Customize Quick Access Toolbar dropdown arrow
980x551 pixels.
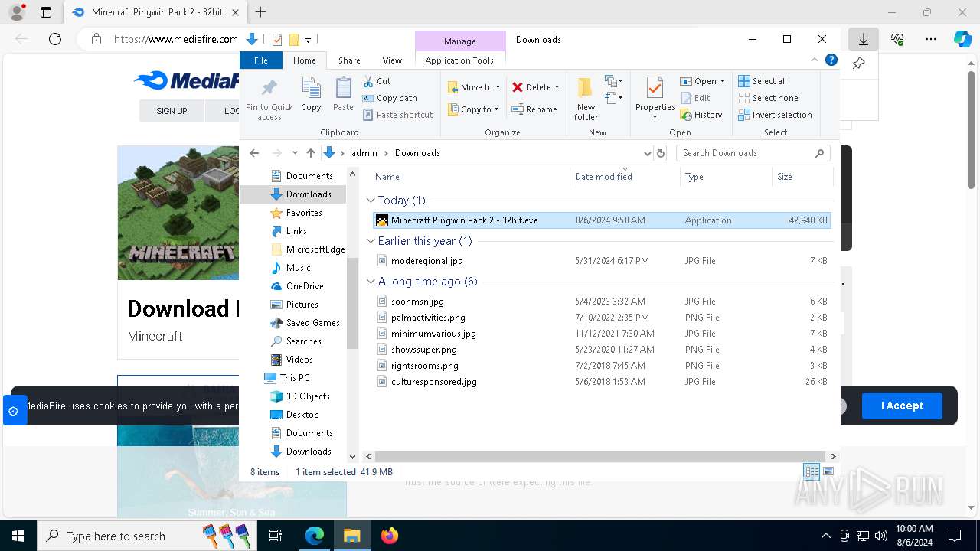click(308, 40)
